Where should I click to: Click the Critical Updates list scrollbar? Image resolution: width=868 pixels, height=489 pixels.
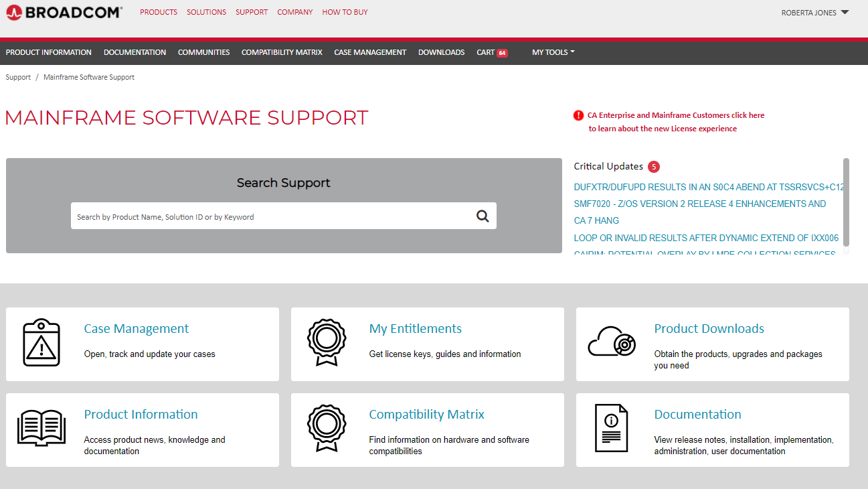pyautogui.click(x=846, y=202)
